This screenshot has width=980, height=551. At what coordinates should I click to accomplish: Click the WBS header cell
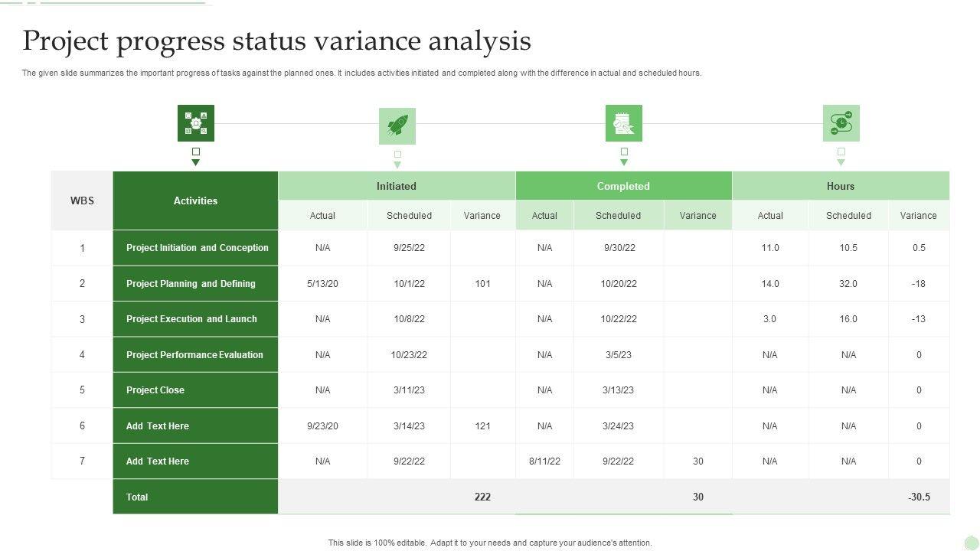tap(82, 201)
